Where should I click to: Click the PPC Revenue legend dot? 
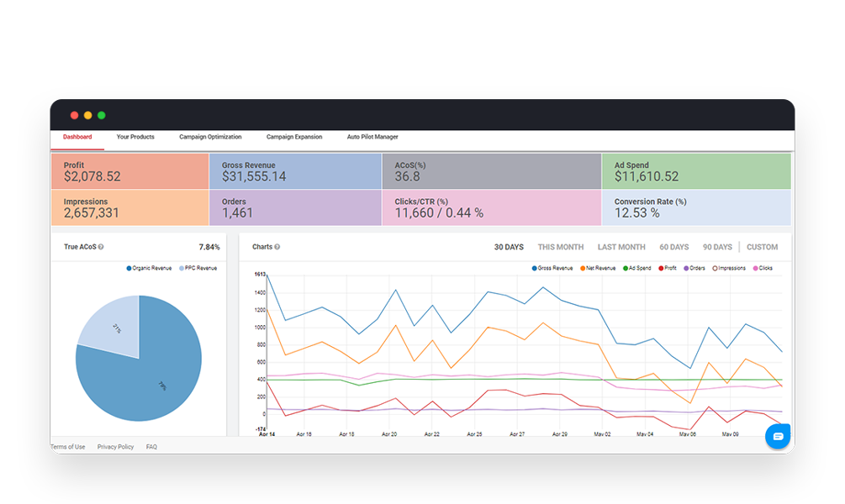182,267
